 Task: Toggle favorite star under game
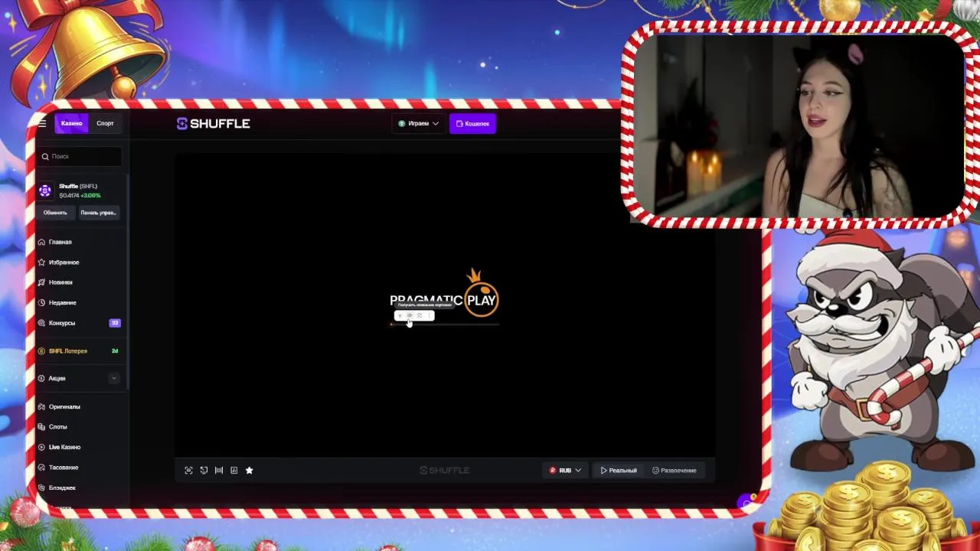click(x=250, y=471)
